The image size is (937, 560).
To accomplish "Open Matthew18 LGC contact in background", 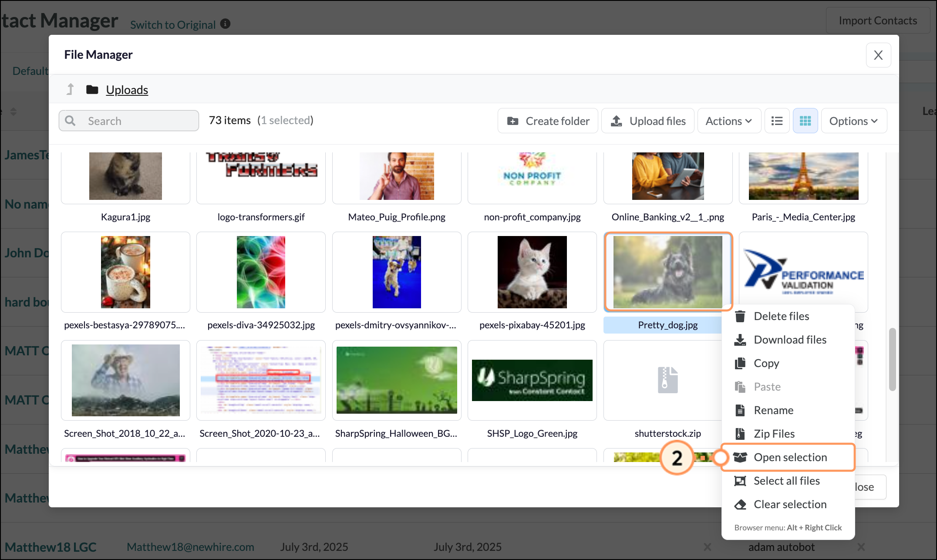I will point(51,547).
